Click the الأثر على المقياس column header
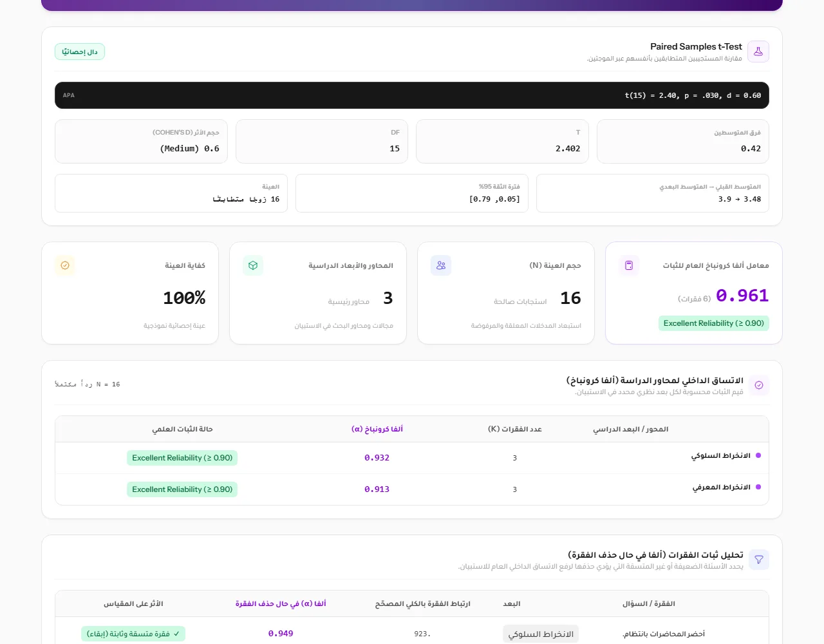This screenshot has height=644, width=824. (x=133, y=603)
